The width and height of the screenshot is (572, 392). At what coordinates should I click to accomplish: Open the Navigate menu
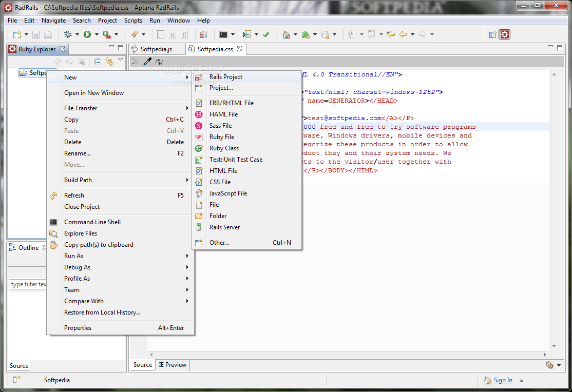click(53, 21)
